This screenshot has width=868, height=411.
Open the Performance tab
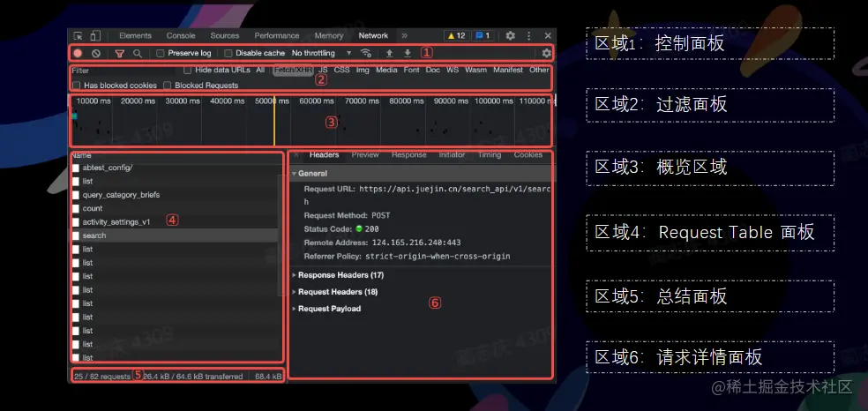tap(277, 36)
